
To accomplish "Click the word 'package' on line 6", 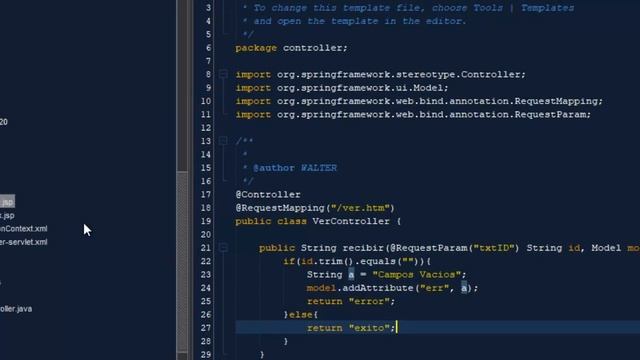I will [x=256, y=48].
